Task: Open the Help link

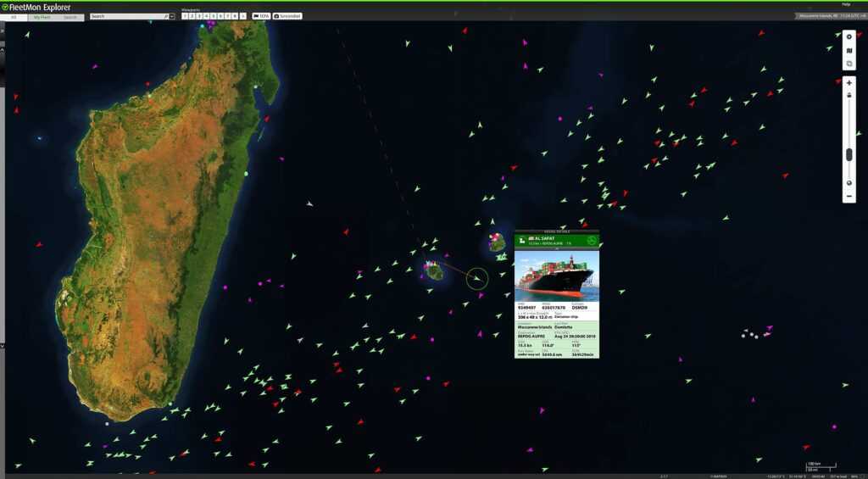Action: tap(845, 4)
